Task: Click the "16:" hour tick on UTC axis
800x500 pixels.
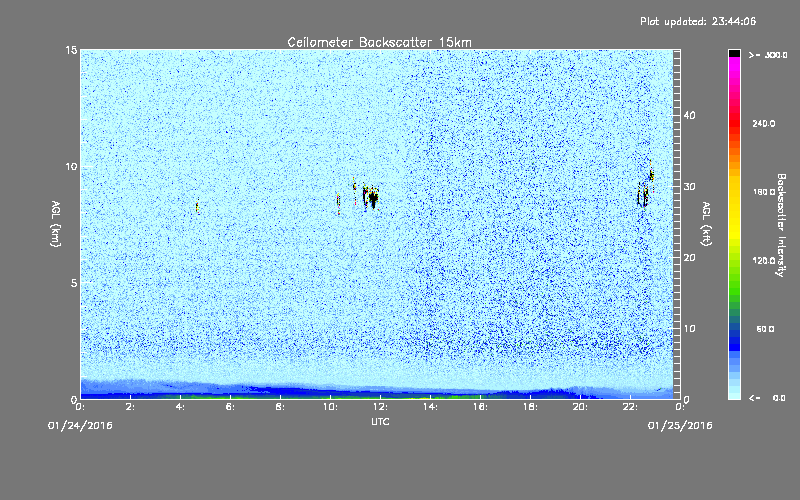Action: (x=480, y=407)
